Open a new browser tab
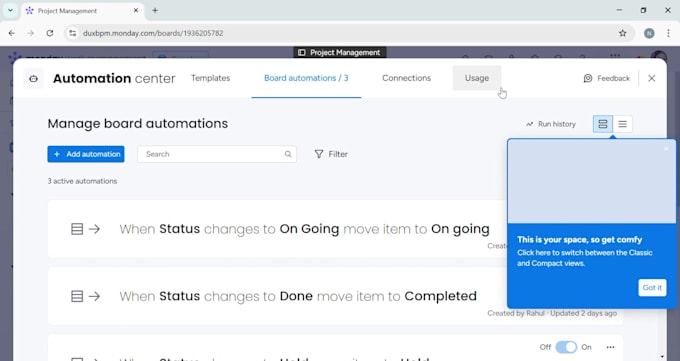This screenshot has width=680, height=361. click(155, 10)
